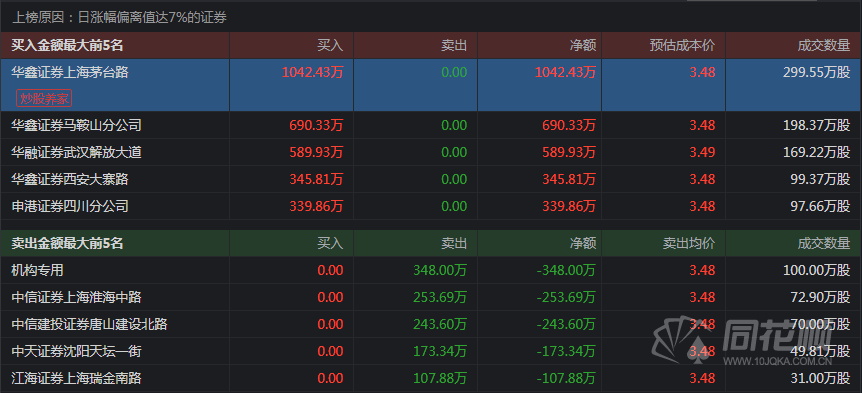Viewport: 862px width, 393px height.
Task: Click the 3.49 estimated cost price cell
Action: pyautogui.click(x=703, y=152)
